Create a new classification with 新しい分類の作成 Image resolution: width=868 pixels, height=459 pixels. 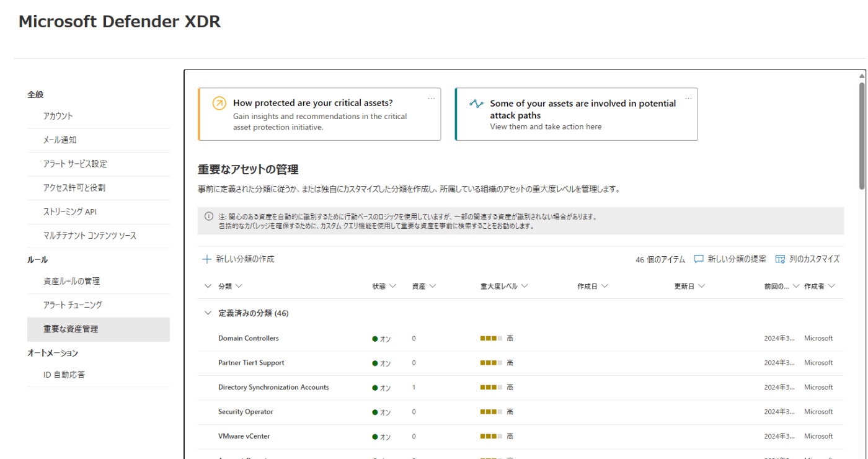click(x=239, y=259)
